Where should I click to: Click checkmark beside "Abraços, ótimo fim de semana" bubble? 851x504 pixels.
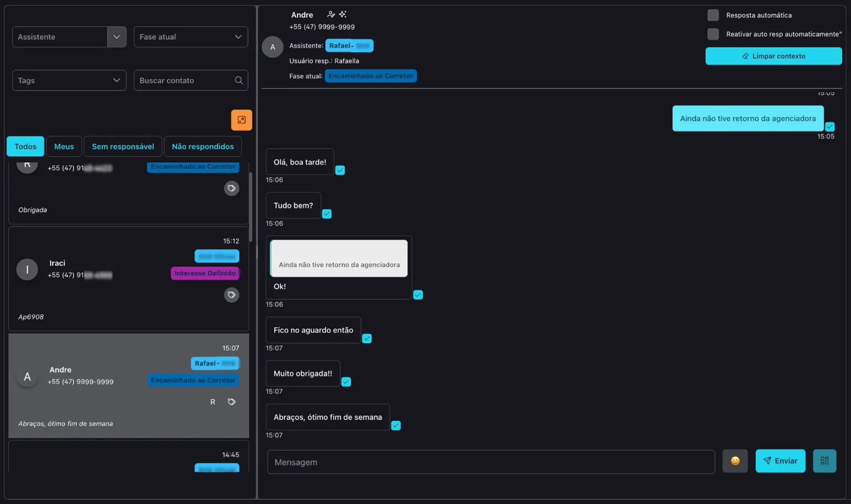(x=396, y=425)
